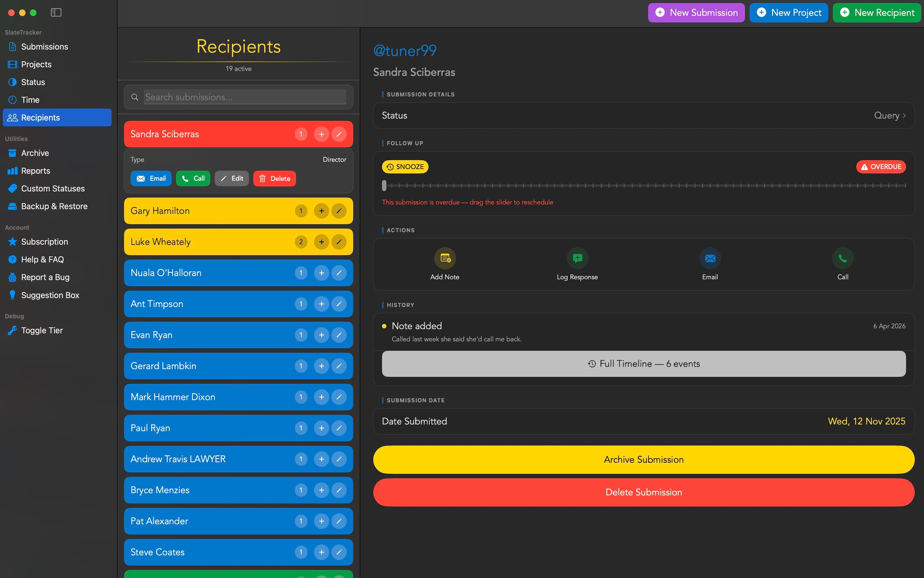Screen dimensions: 924x578
Task: Click the pencil icon on Sandra Sciberras row
Action: [x=339, y=134]
